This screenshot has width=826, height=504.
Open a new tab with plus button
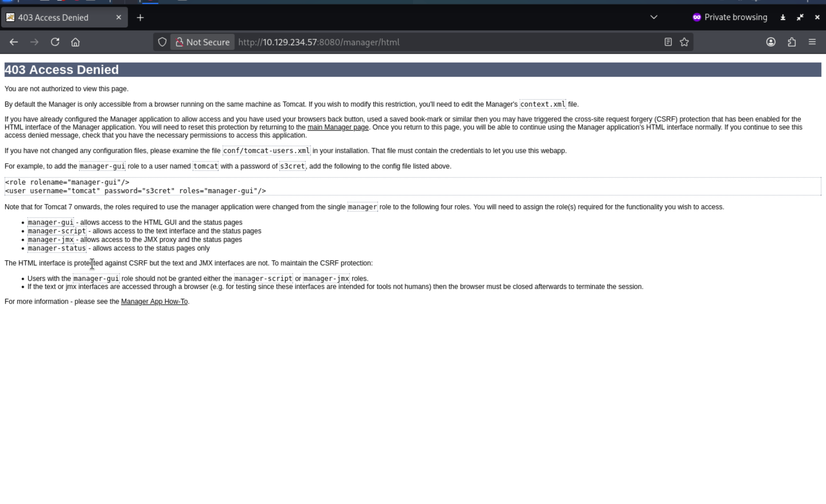tap(141, 18)
